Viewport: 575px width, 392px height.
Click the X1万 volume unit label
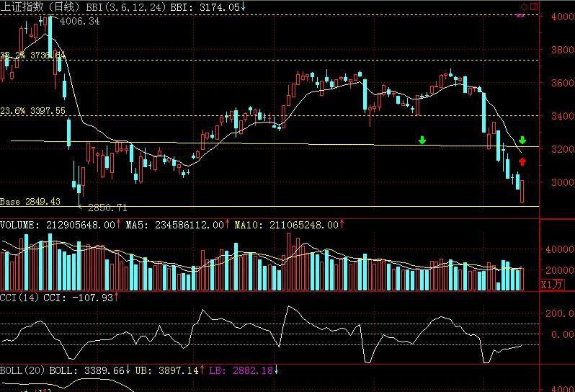(552, 284)
